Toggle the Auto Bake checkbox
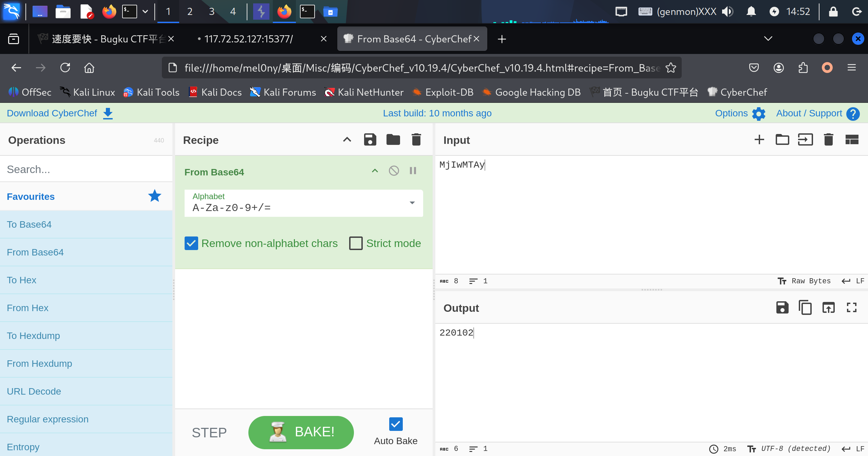868x456 pixels. (x=396, y=424)
